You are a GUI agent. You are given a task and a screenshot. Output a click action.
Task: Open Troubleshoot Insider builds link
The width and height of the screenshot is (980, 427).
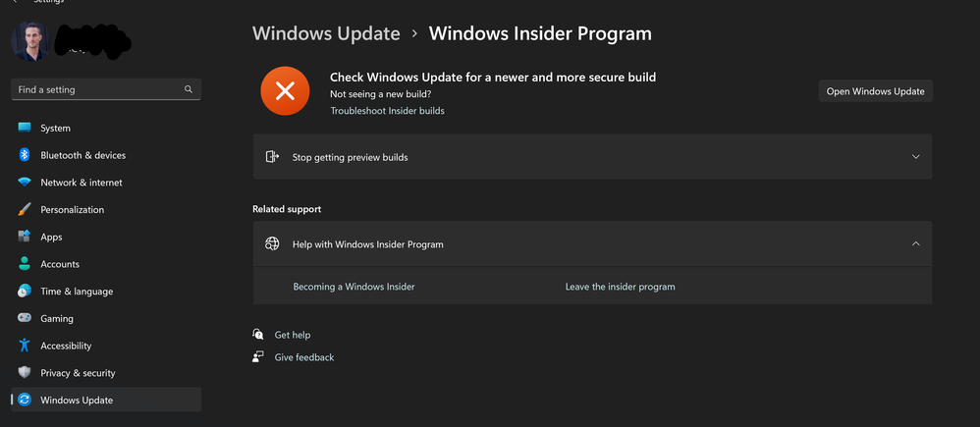(x=387, y=111)
